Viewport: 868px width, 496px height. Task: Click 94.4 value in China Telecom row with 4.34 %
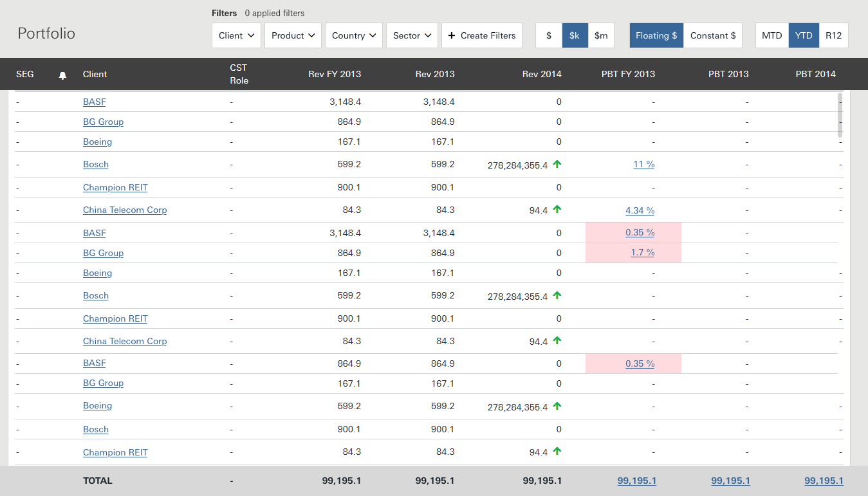539,210
